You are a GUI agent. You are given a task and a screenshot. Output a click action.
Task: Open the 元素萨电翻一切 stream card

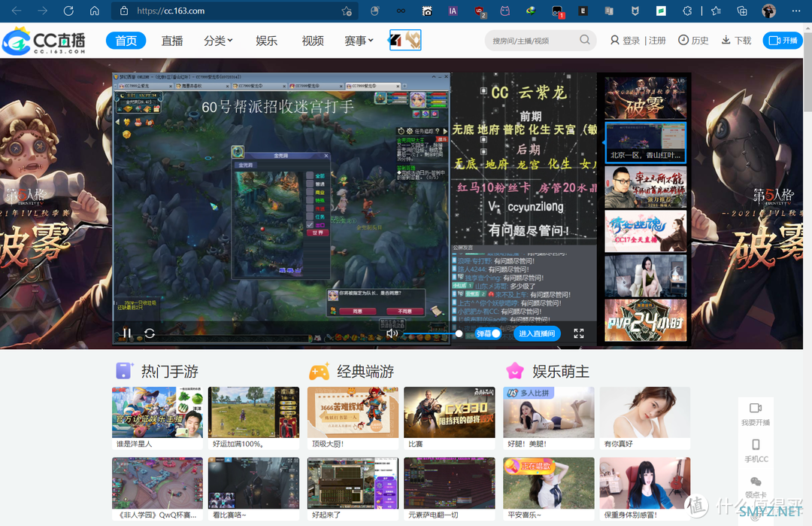(x=450, y=489)
